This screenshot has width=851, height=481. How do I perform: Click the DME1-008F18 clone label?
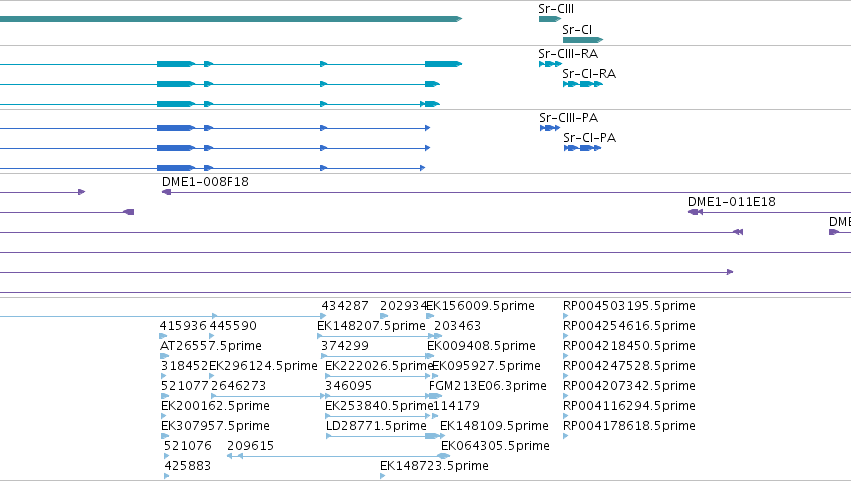205,182
